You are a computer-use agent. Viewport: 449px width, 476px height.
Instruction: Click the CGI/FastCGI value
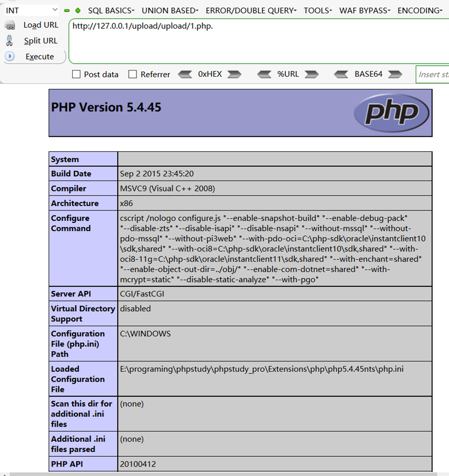[142, 294]
